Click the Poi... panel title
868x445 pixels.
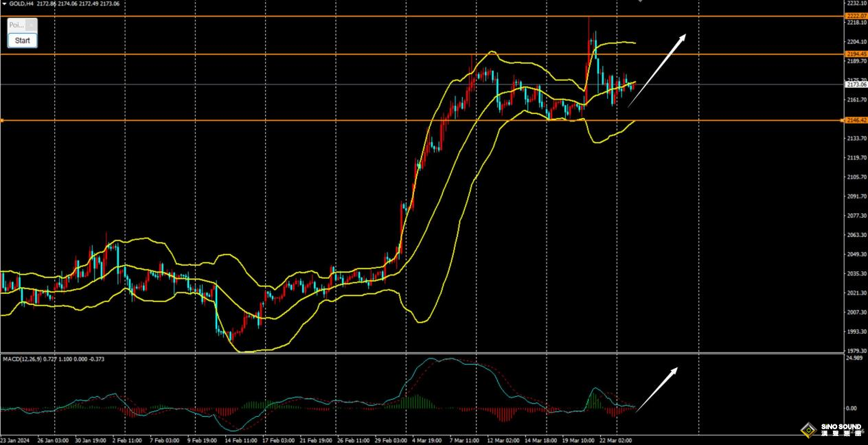pos(16,25)
